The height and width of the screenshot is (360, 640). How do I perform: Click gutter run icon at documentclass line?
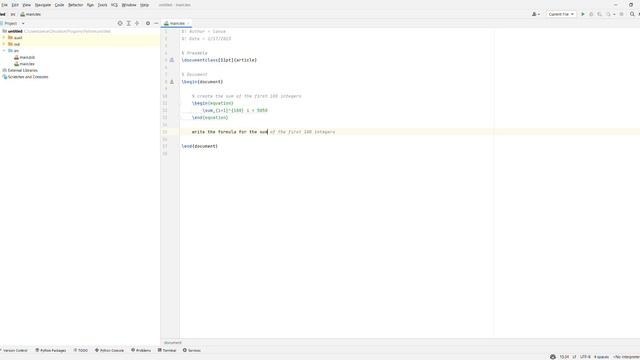172,60
